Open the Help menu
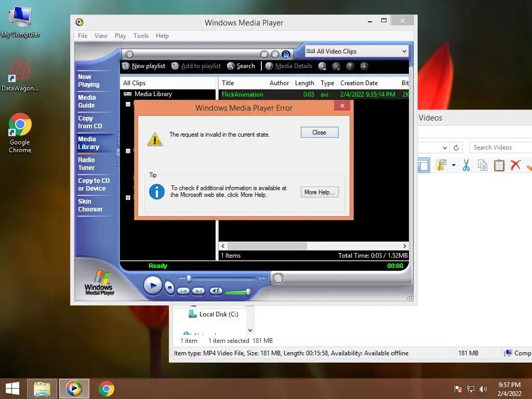The image size is (532, 399). pyautogui.click(x=162, y=36)
